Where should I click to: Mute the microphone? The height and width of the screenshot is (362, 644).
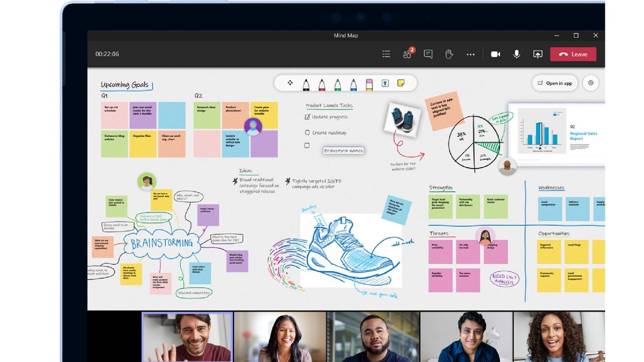tap(516, 54)
